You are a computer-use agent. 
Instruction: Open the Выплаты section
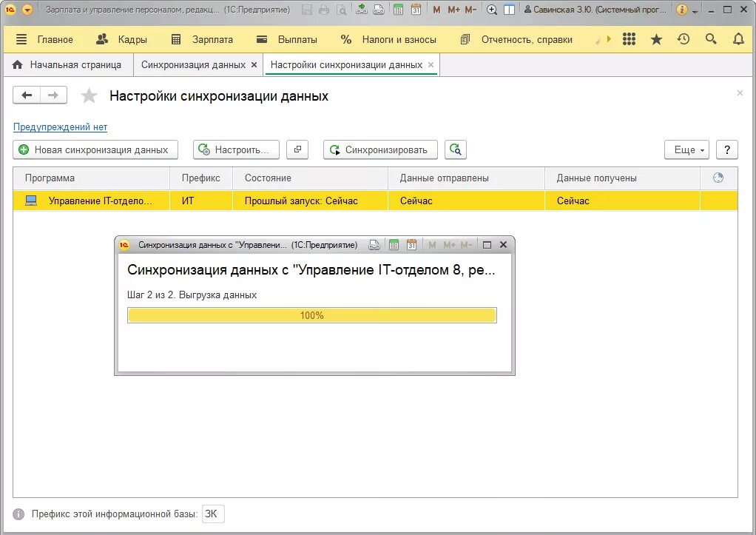[287, 39]
